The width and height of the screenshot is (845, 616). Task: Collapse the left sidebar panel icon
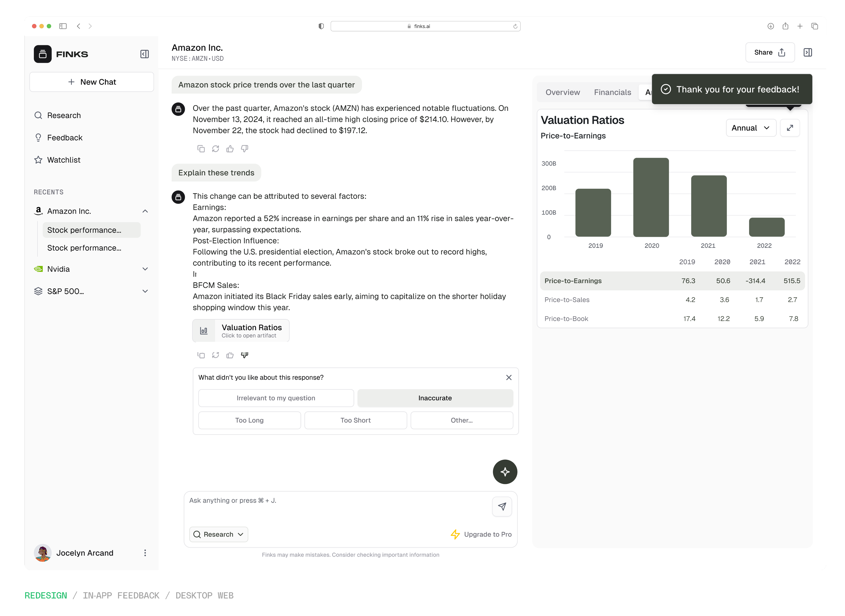(144, 54)
